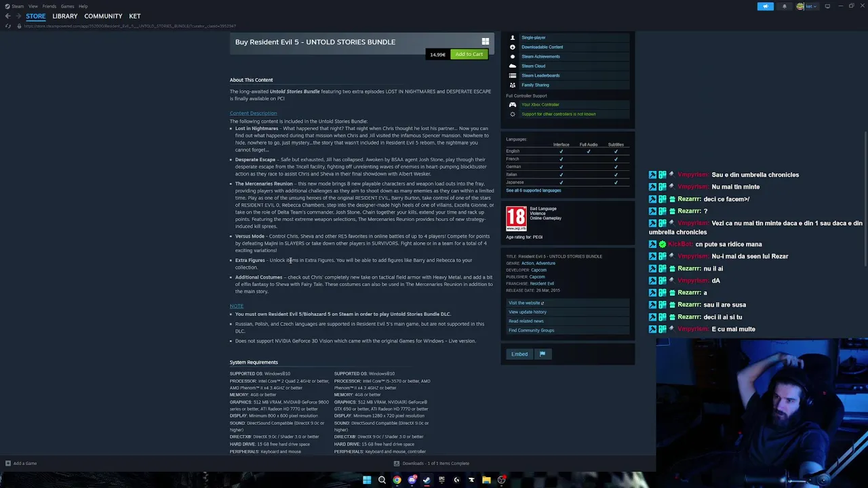This screenshot has height=488, width=868.
Task: Open the Steam announcements megaphone button
Action: (765, 6)
